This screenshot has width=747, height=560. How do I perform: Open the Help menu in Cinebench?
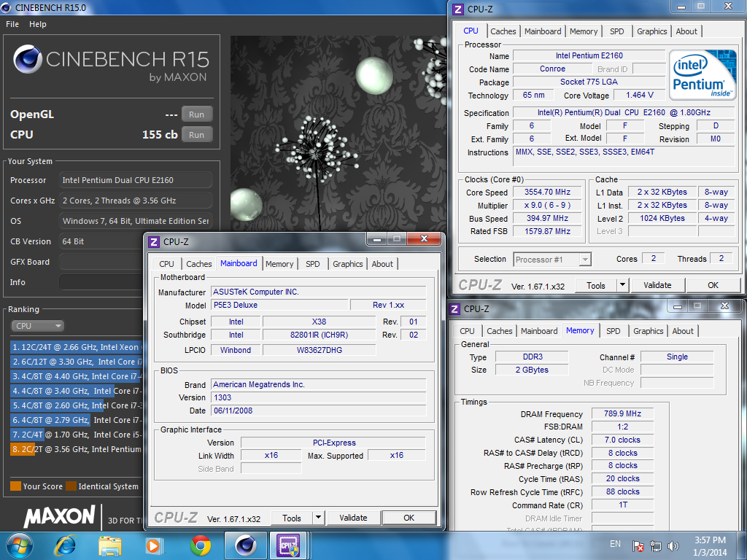[x=38, y=24]
